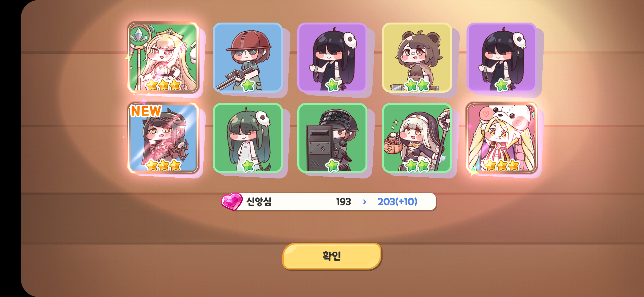The height and width of the screenshot is (297, 644).
Task: Tap the green star on riot shield card
Action: [332, 166]
